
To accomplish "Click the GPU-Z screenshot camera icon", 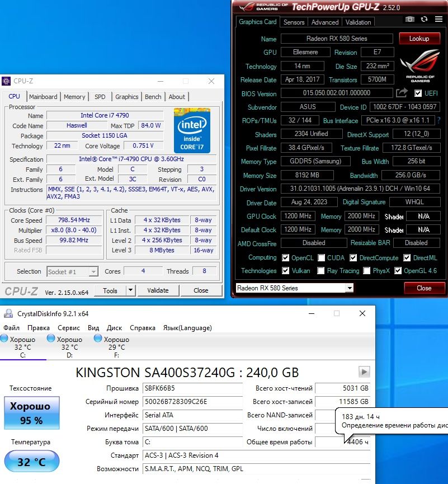I will [x=410, y=19].
